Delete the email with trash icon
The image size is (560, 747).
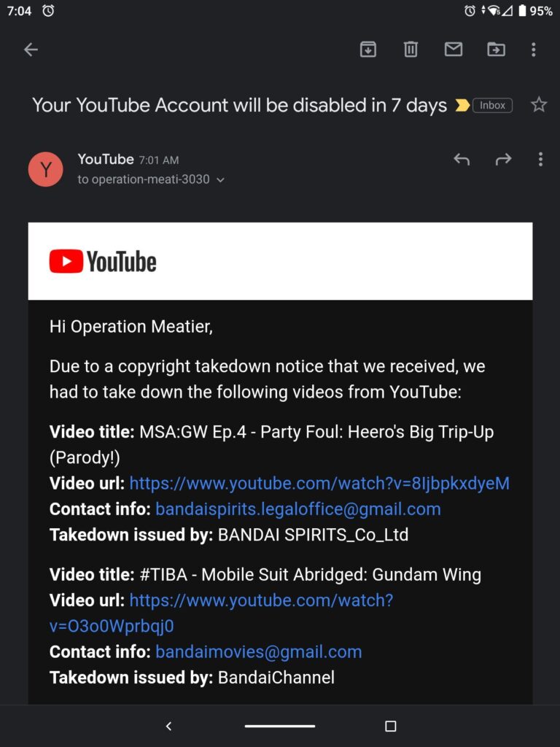coord(411,49)
